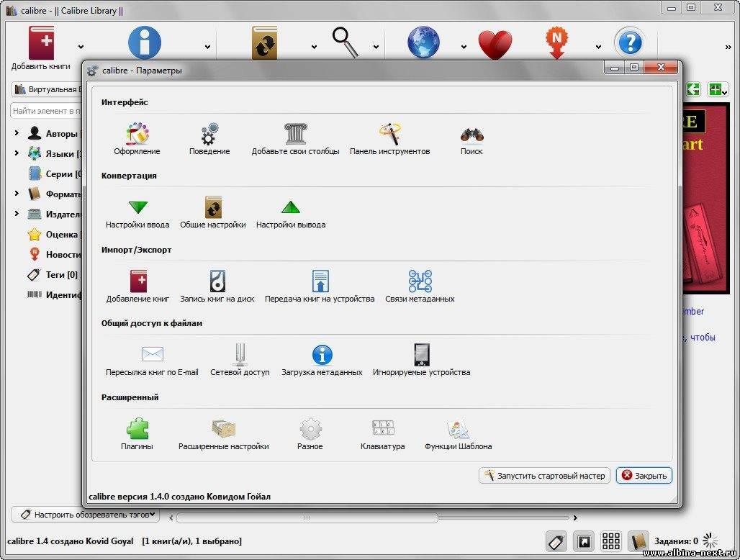Viewport: 740px width, 560px height.
Task: Select Оценка in the tag browser
Action: (x=54, y=234)
